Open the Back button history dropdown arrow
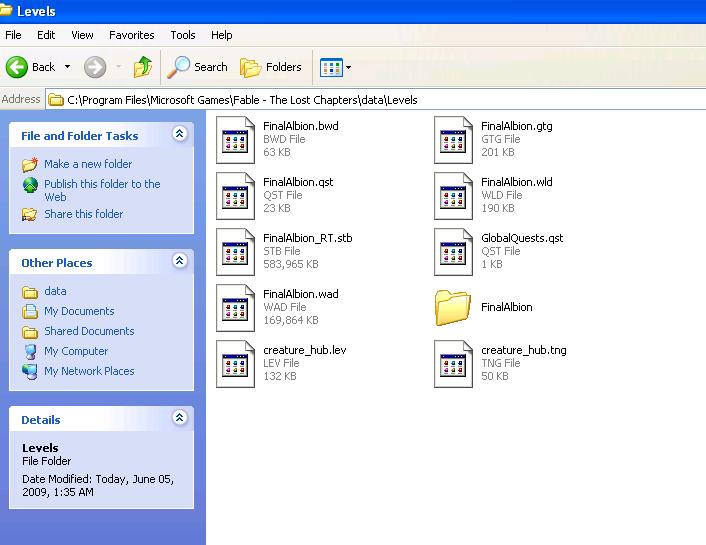The height and width of the screenshot is (545, 706). [68, 67]
